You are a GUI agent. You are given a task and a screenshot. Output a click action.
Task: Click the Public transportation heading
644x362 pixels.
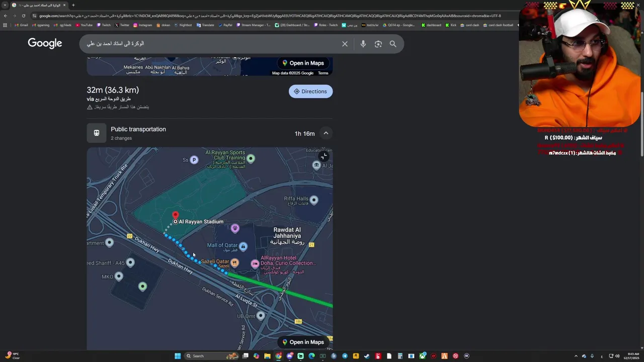[x=138, y=129]
